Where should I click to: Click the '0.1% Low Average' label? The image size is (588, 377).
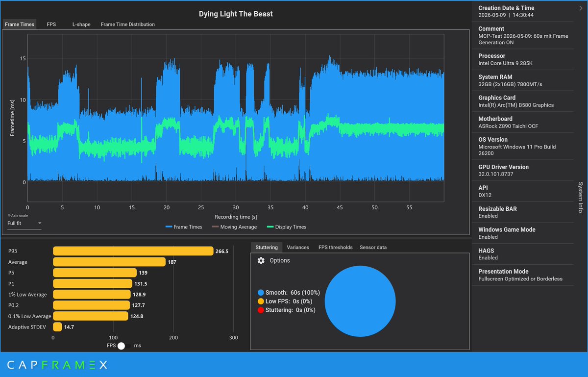[29, 316]
